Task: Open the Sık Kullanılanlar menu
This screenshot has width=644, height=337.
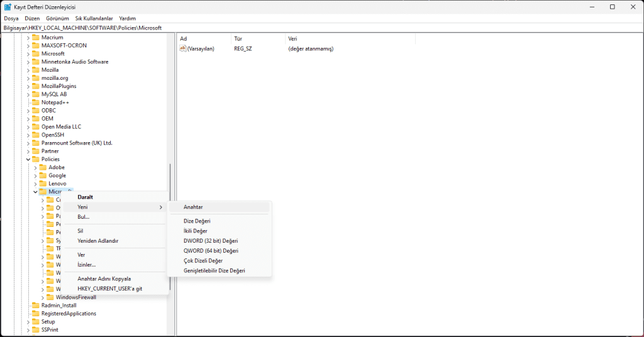Action: point(94,18)
